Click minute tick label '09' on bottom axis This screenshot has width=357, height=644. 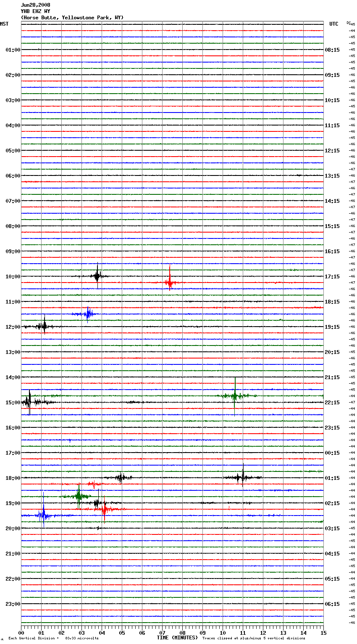point(203,633)
